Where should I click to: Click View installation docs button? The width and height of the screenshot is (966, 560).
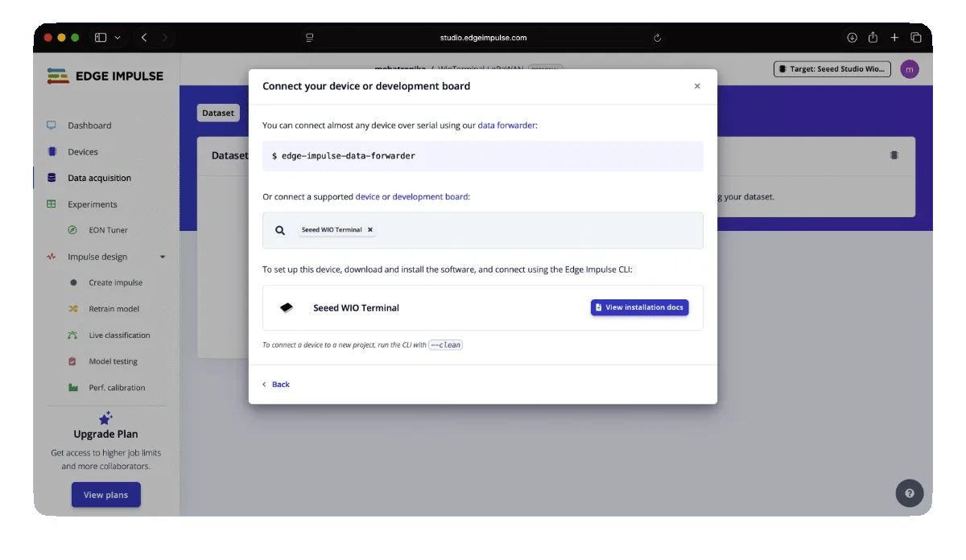click(639, 307)
